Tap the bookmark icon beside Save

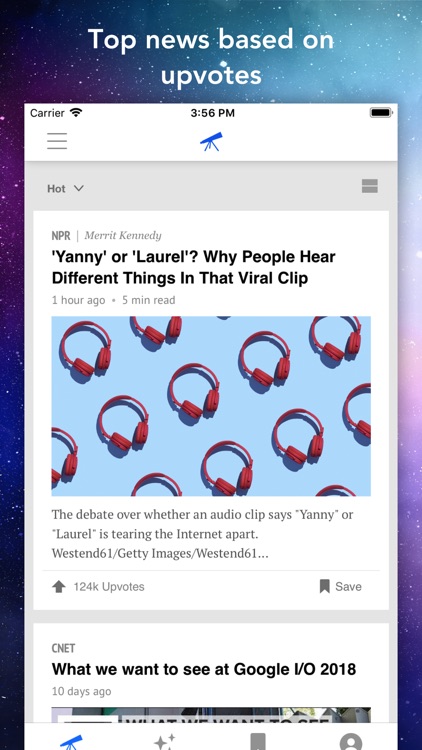click(x=325, y=586)
